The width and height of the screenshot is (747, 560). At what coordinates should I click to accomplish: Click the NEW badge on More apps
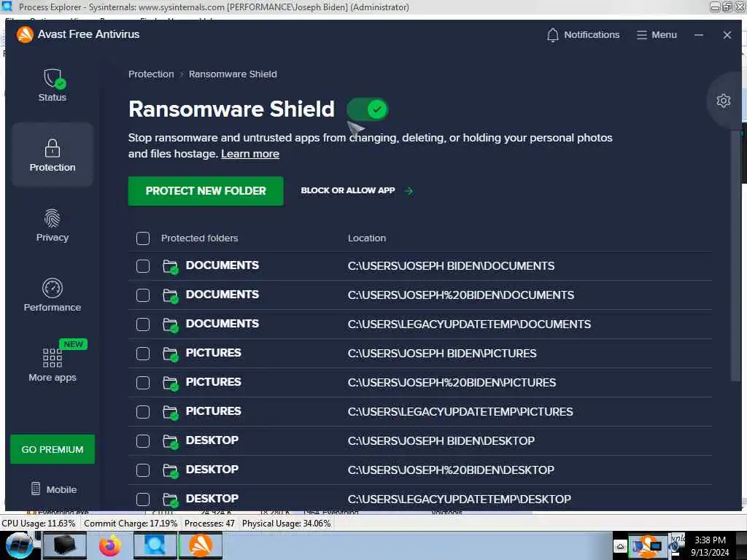pos(73,344)
